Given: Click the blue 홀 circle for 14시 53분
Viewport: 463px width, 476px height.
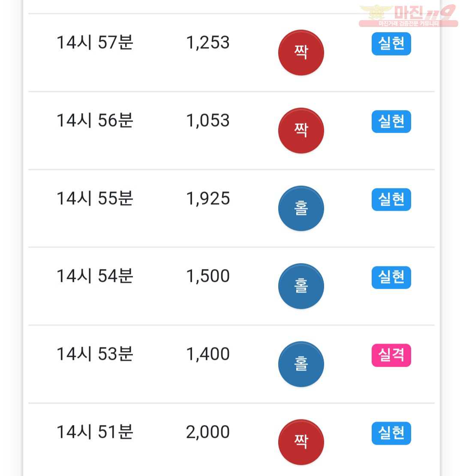Looking at the screenshot, I should coord(301,364).
